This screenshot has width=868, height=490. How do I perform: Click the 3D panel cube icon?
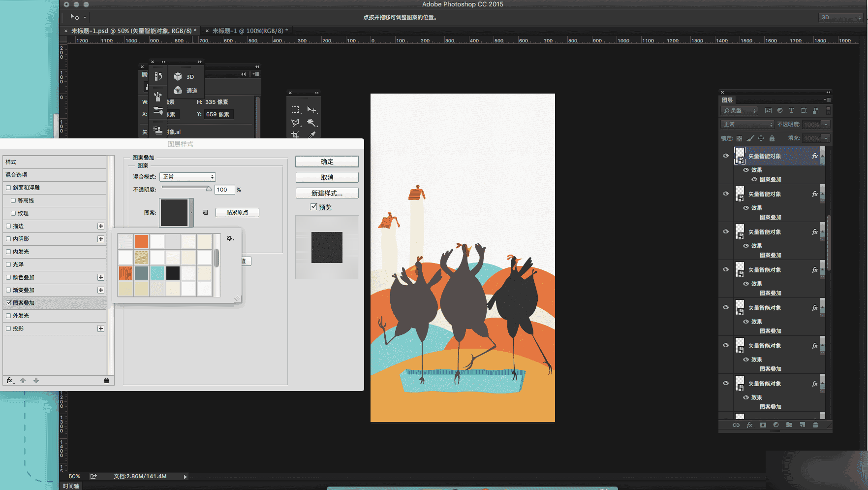pos(178,76)
